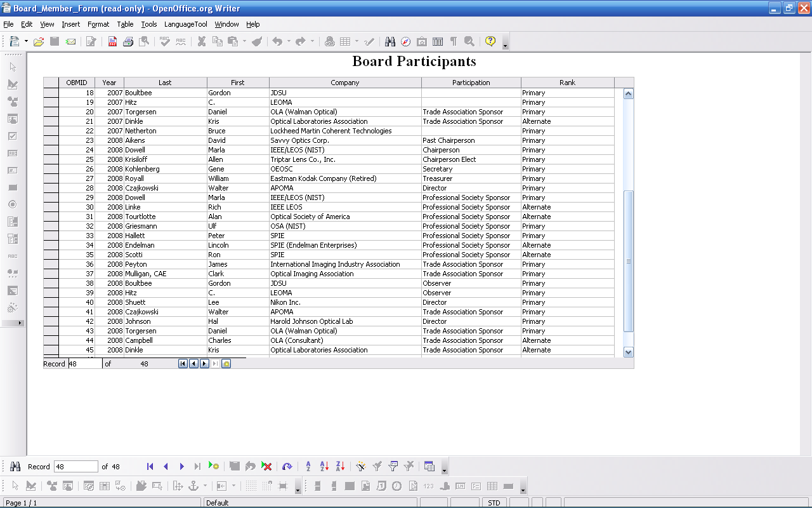This screenshot has width=812, height=508.
Task: Toggle Data Sources view icon
Action: coord(438,42)
